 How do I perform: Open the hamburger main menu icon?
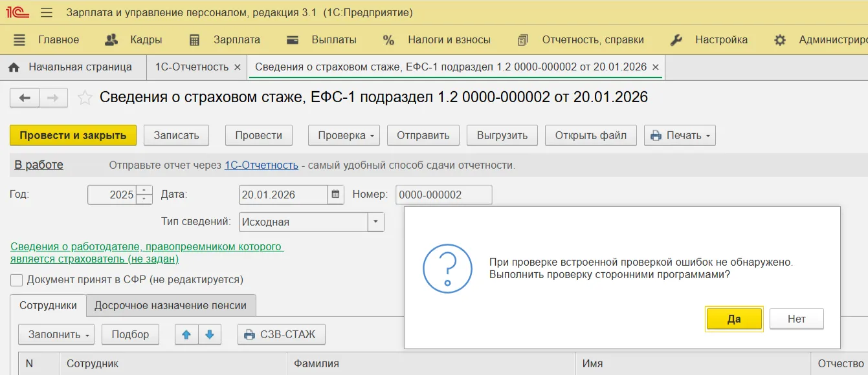click(x=47, y=13)
